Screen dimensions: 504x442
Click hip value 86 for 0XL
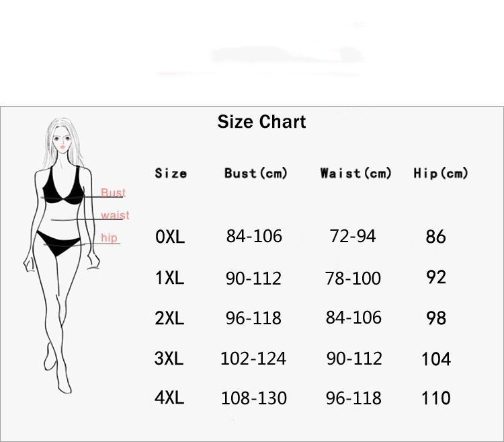435,237
